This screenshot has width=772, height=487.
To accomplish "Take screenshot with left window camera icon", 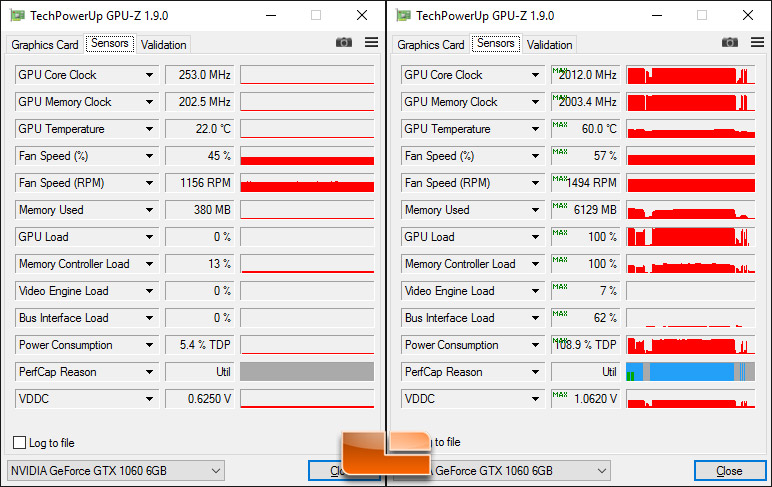I will 344,42.
